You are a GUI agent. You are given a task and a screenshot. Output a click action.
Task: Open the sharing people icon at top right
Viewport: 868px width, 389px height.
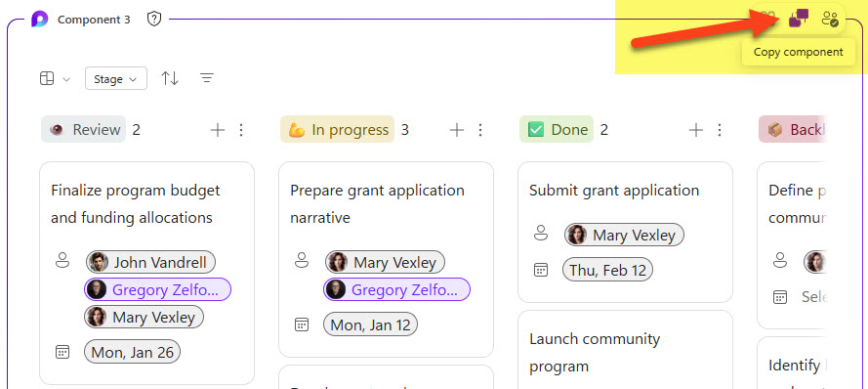pos(829,20)
